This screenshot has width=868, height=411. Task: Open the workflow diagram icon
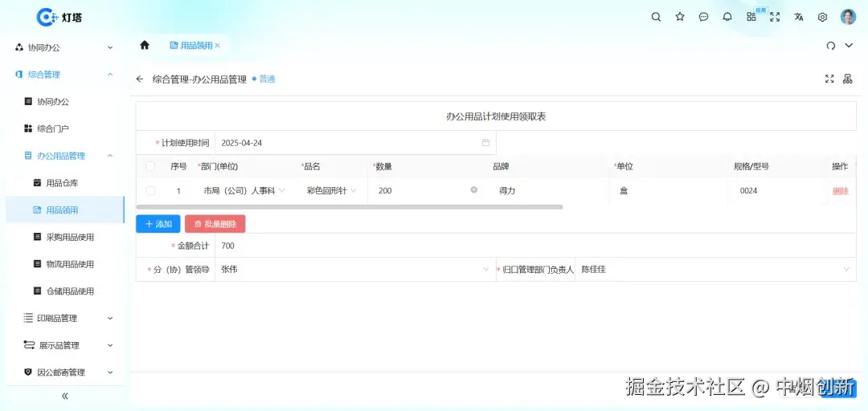click(848, 79)
